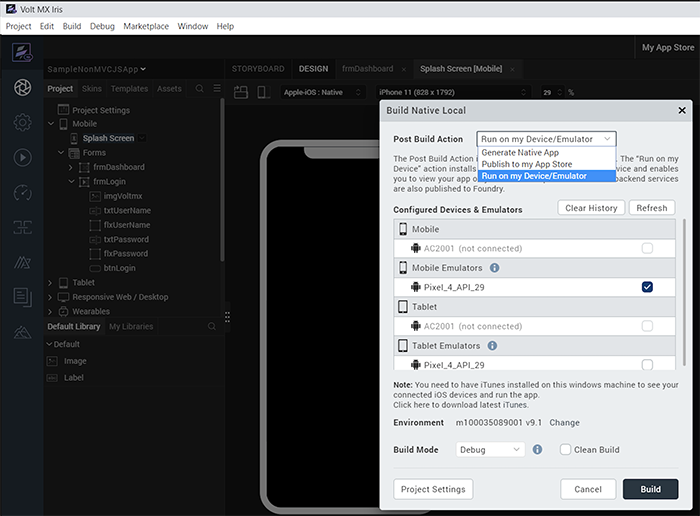Image resolution: width=700 pixels, height=516 pixels.
Task: Open the settings gear in left sidebar
Action: pyautogui.click(x=22, y=122)
